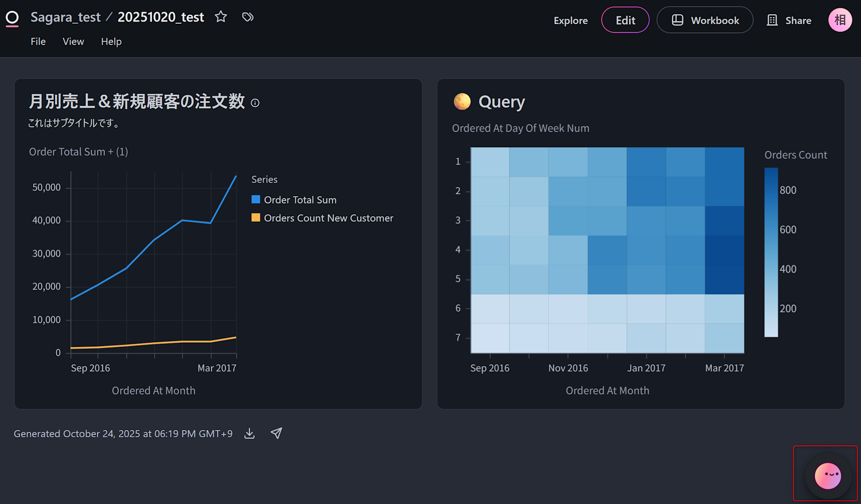Open the Sagara_test folder breadcrumb
Screen dimensions: 861x504
pos(65,17)
